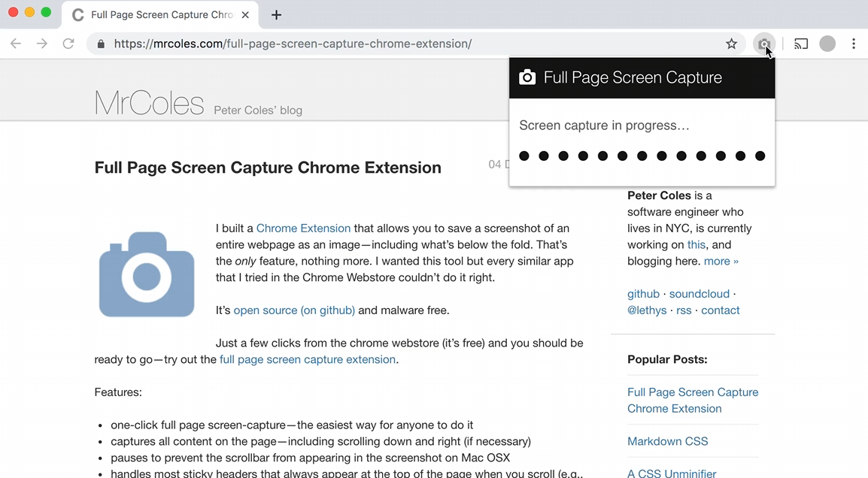Reload the current page

(68, 44)
